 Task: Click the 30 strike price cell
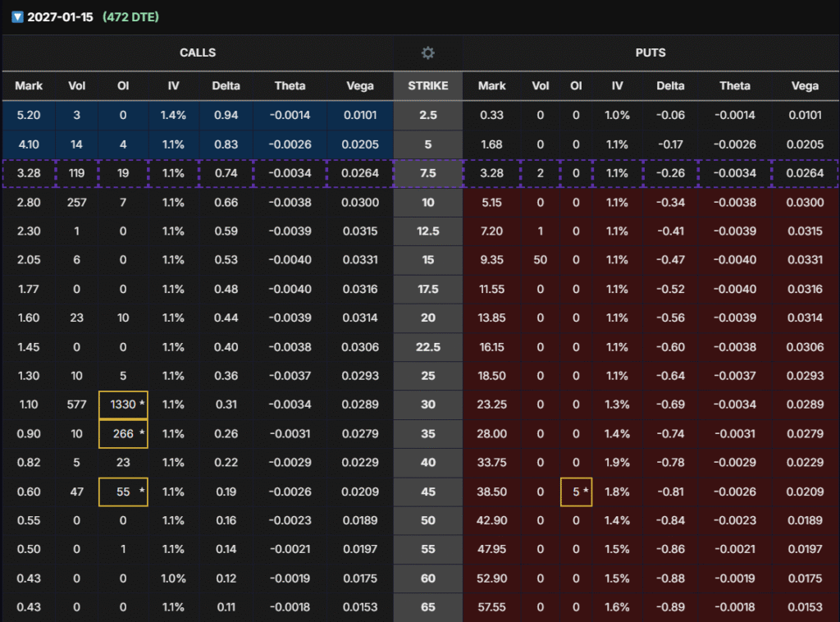tap(427, 405)
